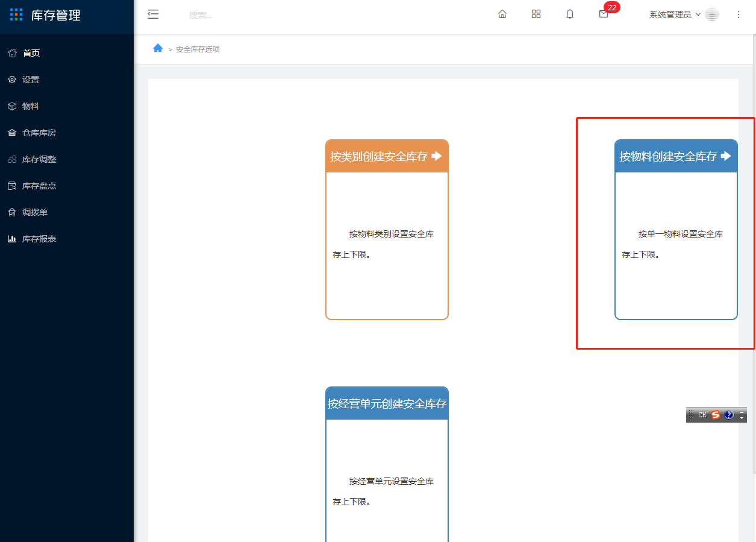Collapse the sidebar with the menu-fold icon
Screen dimensions: 756x542
click(153, 14)
